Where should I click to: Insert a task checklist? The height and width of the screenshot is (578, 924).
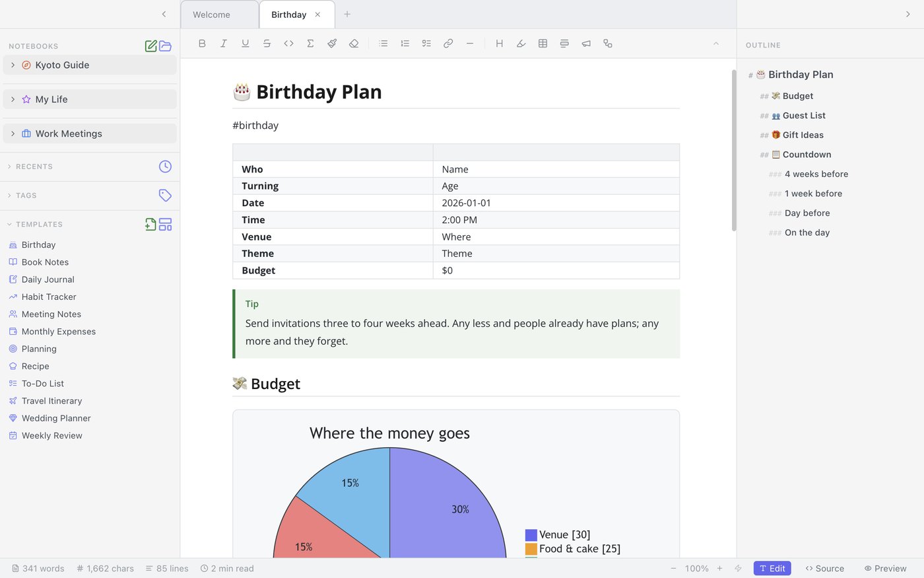(x=426, y=44)
